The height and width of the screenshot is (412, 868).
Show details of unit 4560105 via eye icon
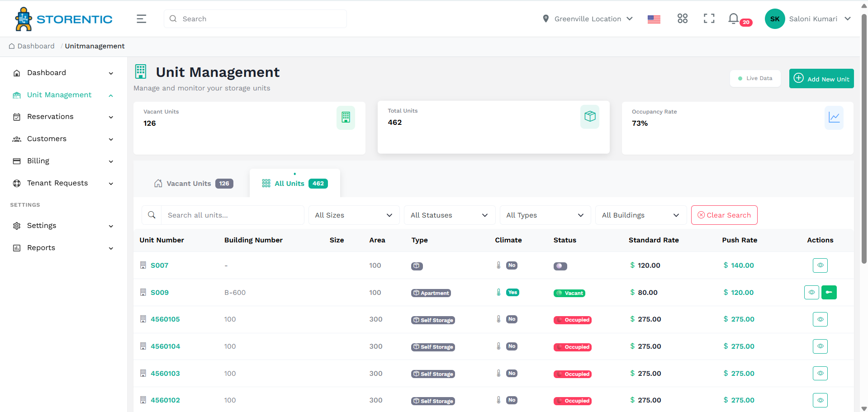(820, 319)
